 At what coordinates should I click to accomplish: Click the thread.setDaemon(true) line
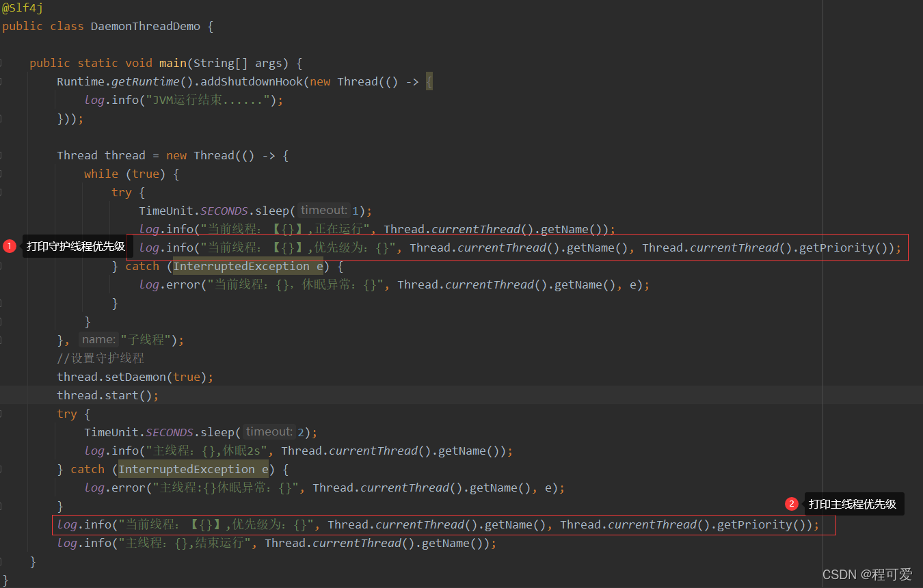tap(135, 377)
